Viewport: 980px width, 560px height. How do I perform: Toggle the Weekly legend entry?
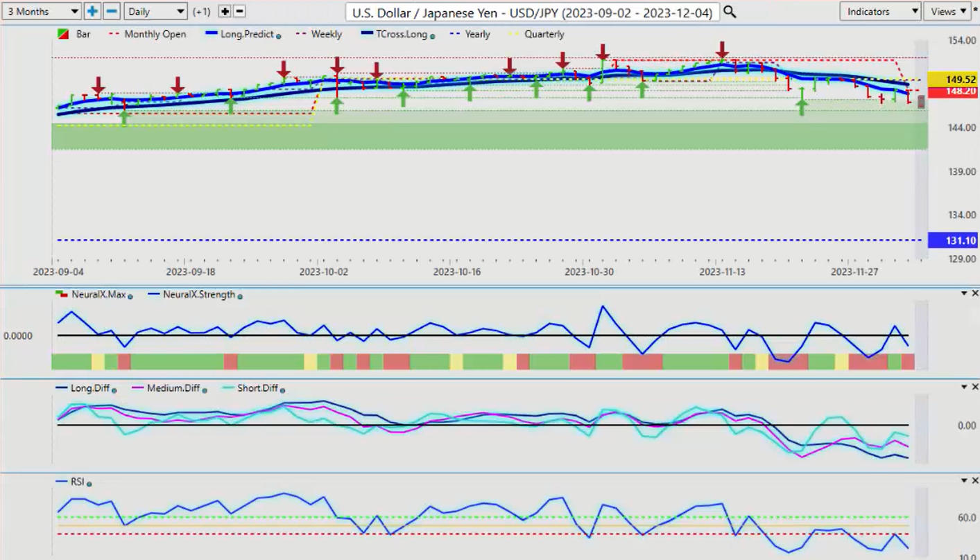pos(320,34)
